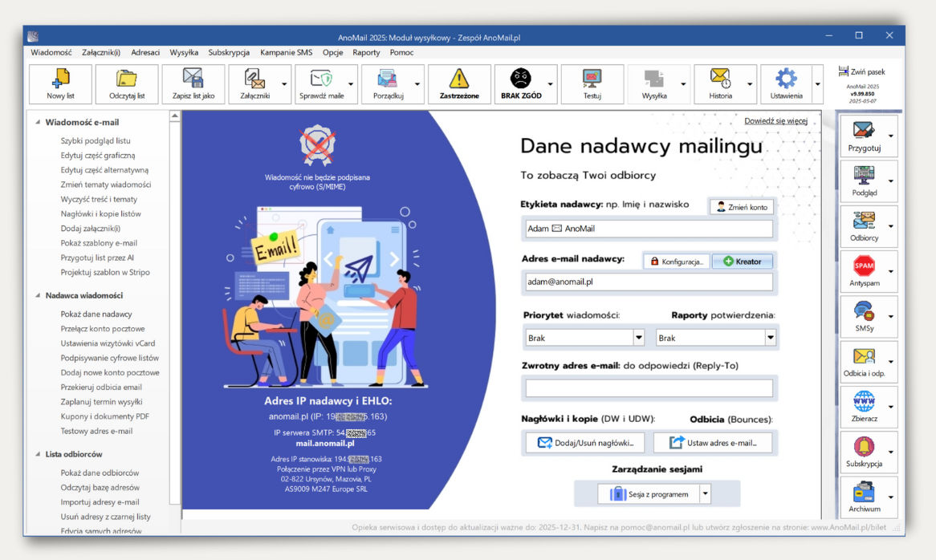The height and width of the screenshot is (560, 936).
Task: Open the Pomoc menu
Action: [401, 52]
